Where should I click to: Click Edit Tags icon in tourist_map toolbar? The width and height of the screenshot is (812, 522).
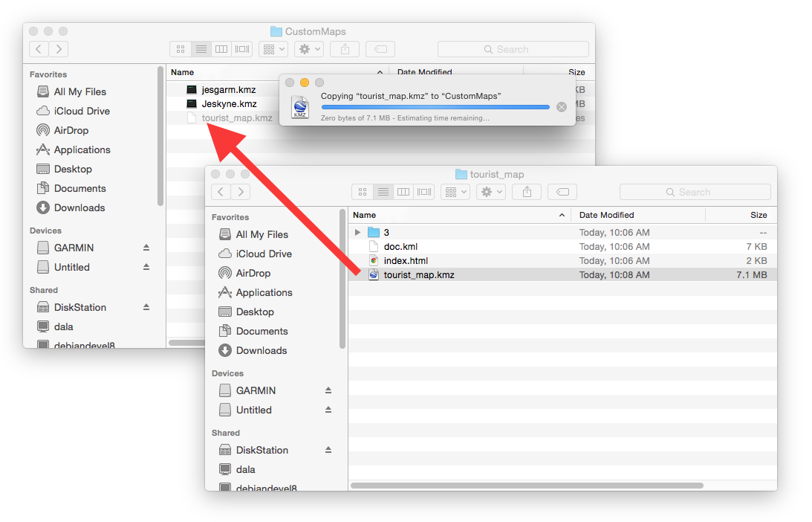(562, 192)
